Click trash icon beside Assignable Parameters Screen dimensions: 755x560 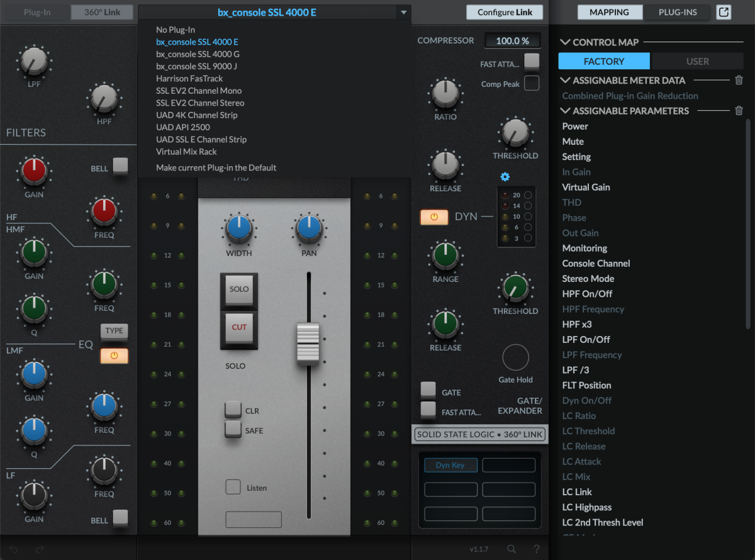(739, 111)
